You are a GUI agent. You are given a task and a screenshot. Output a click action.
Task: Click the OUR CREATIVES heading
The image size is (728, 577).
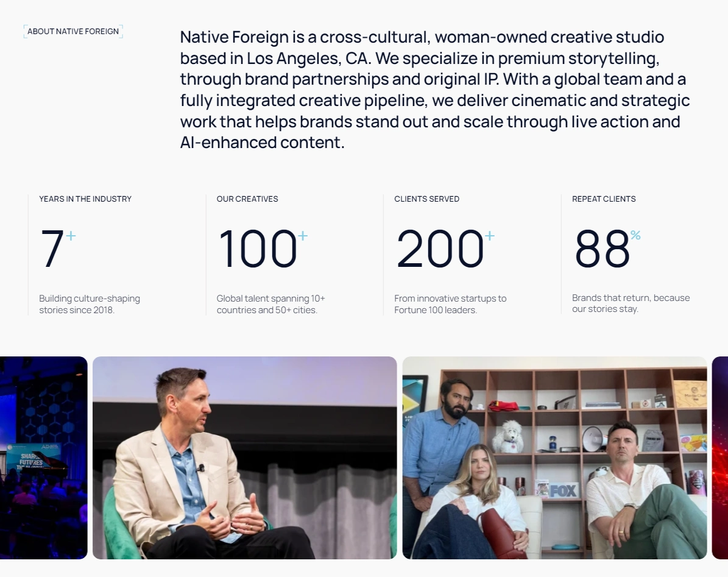[x=247, y=199]
